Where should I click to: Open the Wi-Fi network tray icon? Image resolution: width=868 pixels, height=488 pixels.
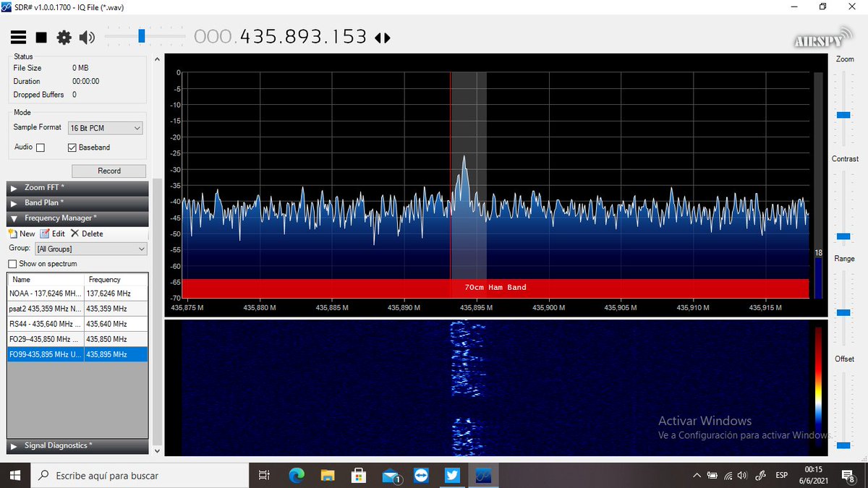(x=728, y=476)
